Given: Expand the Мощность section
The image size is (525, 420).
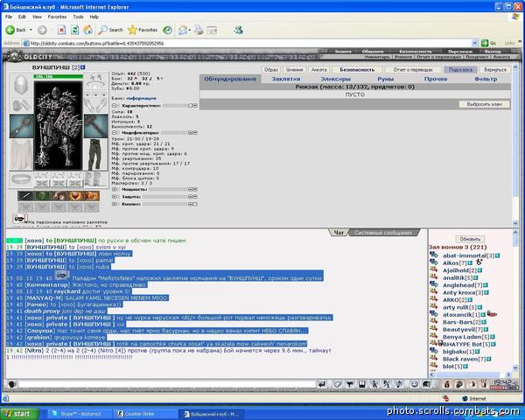Looking at the screenshot, I should click(116, 189).
